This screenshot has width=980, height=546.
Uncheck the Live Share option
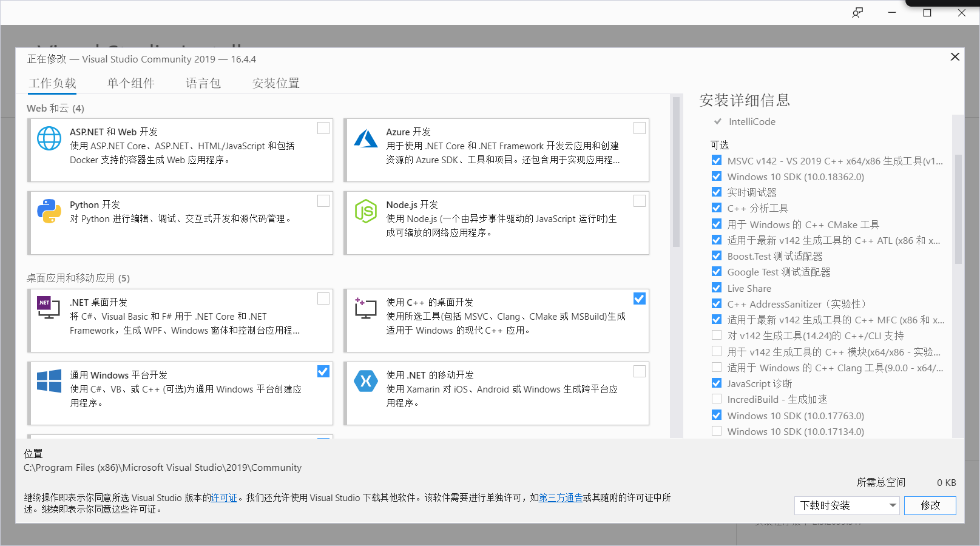pyautogui.click(x=717, y=288)
